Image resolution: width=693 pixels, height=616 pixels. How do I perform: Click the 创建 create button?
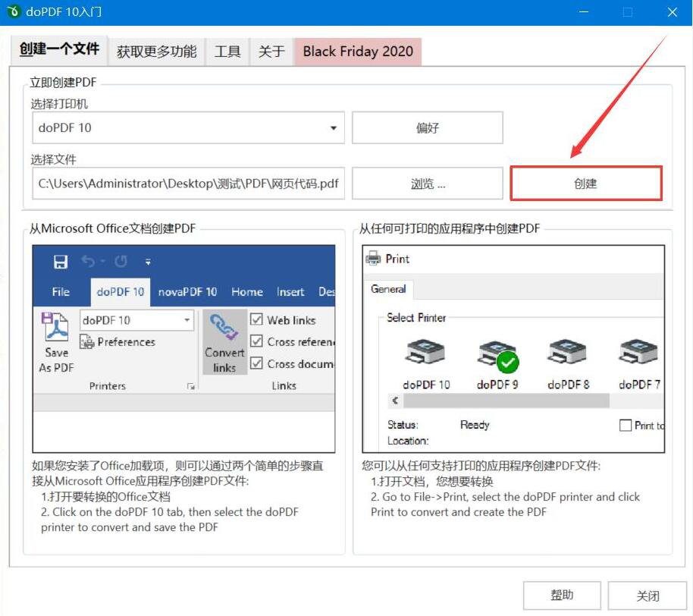point(585,184)
